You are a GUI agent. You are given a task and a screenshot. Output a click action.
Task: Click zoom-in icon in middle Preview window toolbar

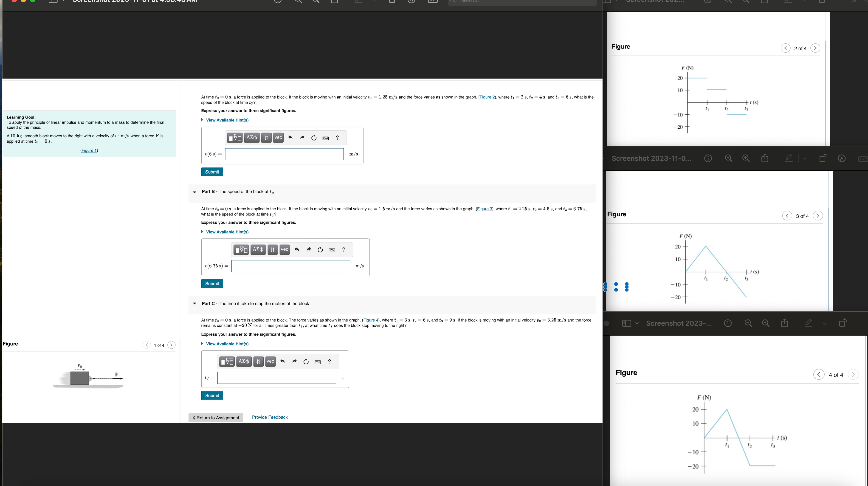pyautogui.click(x=746, y=158)
